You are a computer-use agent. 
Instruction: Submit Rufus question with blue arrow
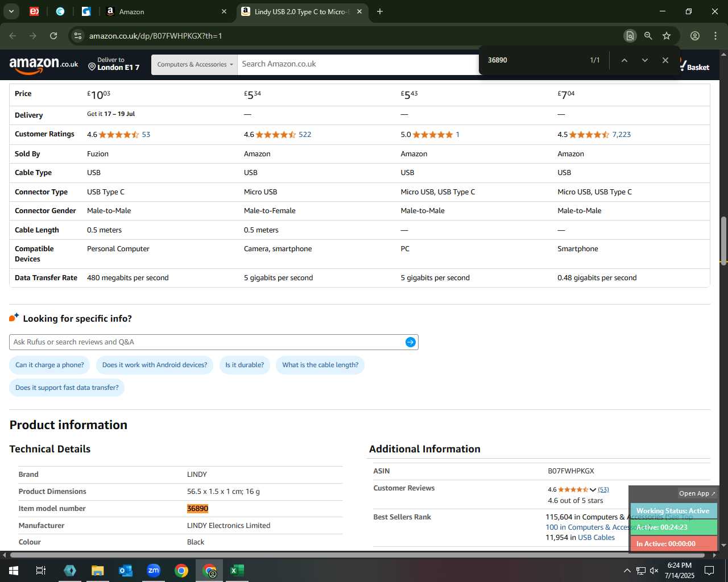(411, 342)
